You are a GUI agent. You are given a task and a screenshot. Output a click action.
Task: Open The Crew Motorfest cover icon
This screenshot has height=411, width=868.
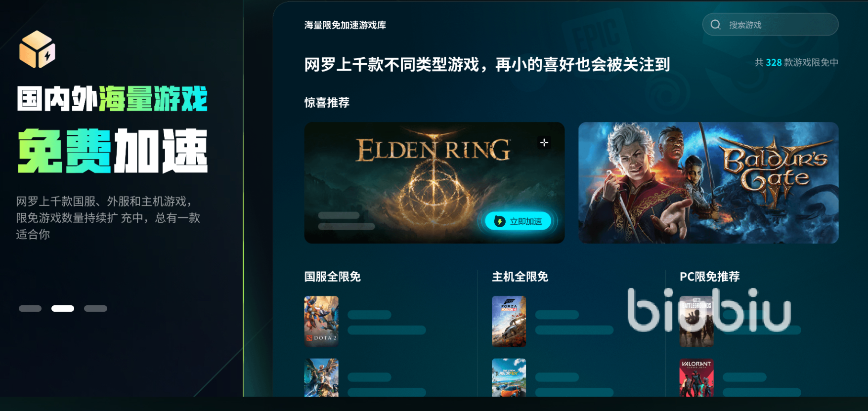coord(509,378)
